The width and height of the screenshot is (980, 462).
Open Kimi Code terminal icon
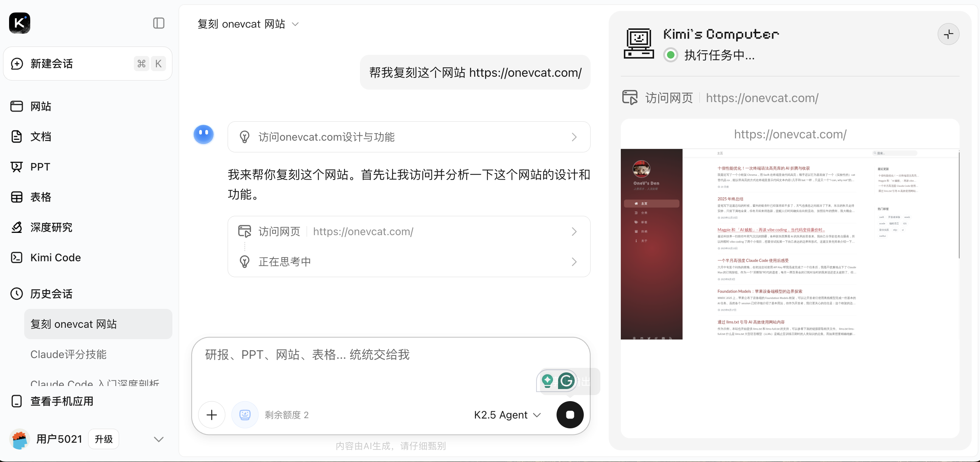click(x=17, y=257)
